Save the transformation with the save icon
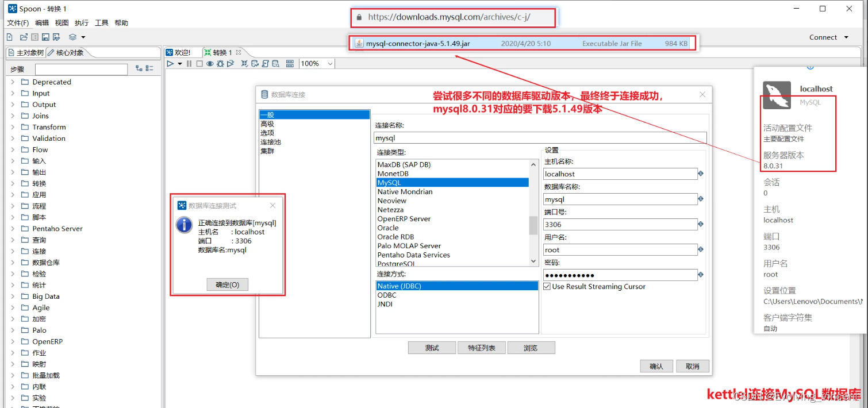Screen dimensions: 868x408 [x=47, y=36]
